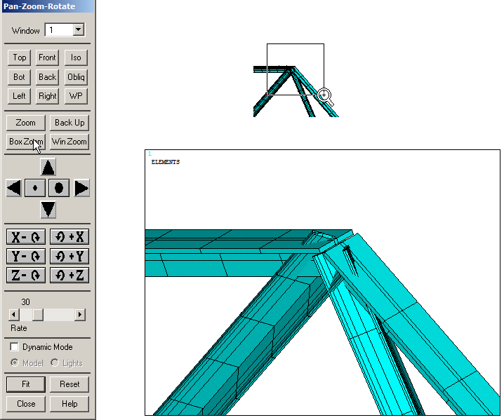Activate Box Zoom
Viewport: 504px width, 420px height.
coord(26,142)
